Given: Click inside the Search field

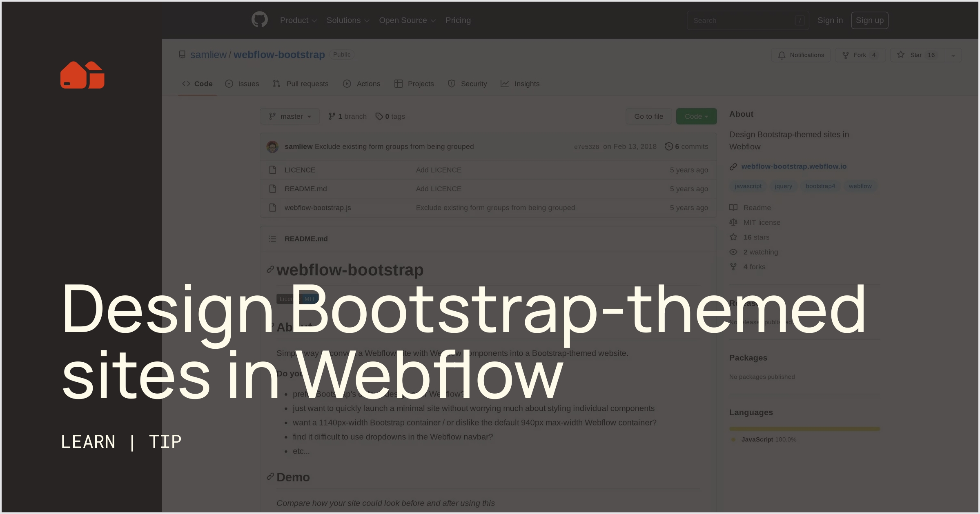Looking at the screenshot, I should click(x=747, y=20).
